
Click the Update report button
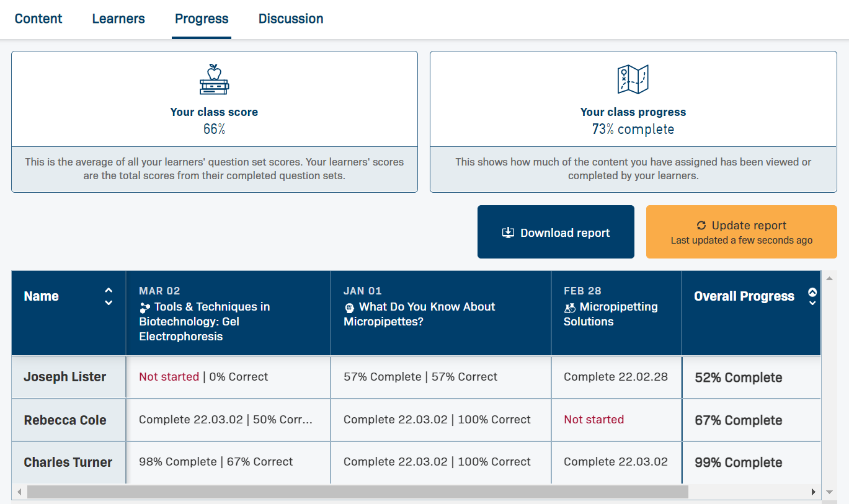pos(741,232)
